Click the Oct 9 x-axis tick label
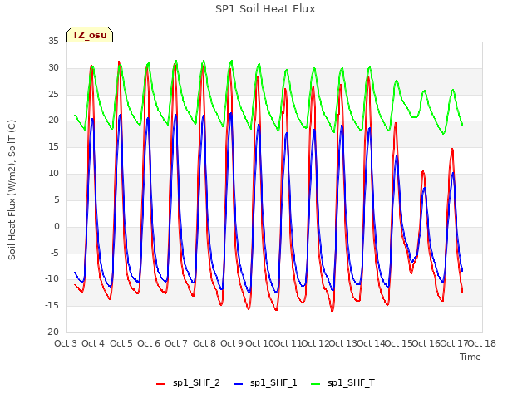The height and width of the screenshot is (399, 532). pos(232,343)
